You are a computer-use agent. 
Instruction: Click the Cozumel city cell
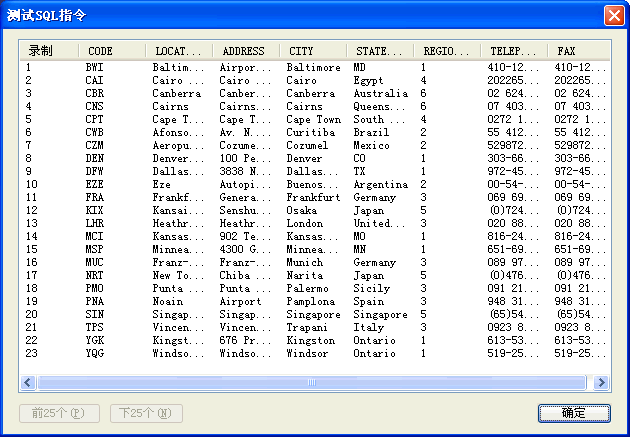pos(307,145)
